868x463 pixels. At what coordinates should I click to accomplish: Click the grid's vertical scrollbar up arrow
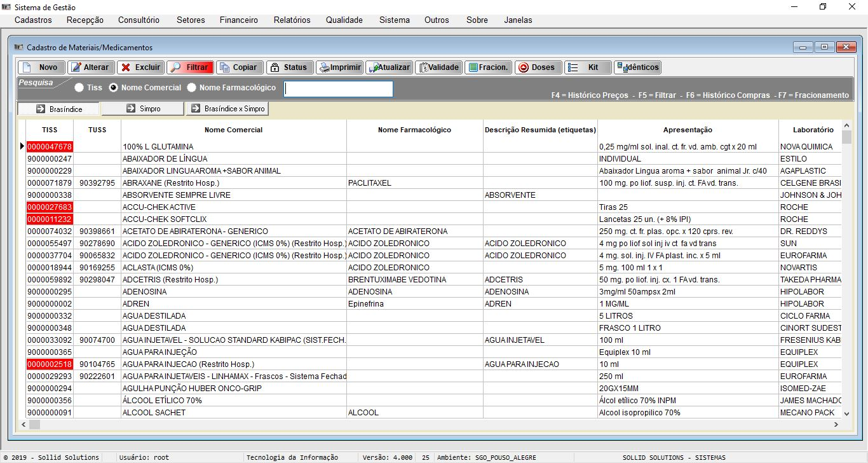coord(846,125)
